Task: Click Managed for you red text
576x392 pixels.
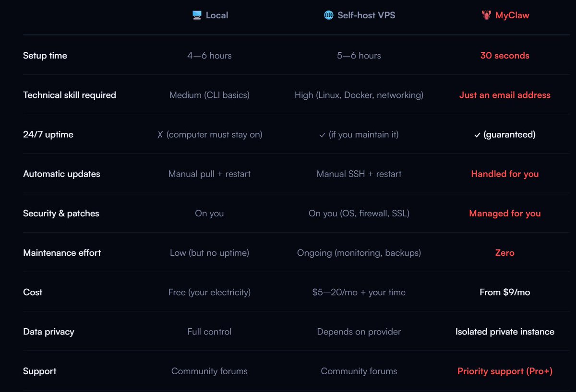Action: point(505,214)
